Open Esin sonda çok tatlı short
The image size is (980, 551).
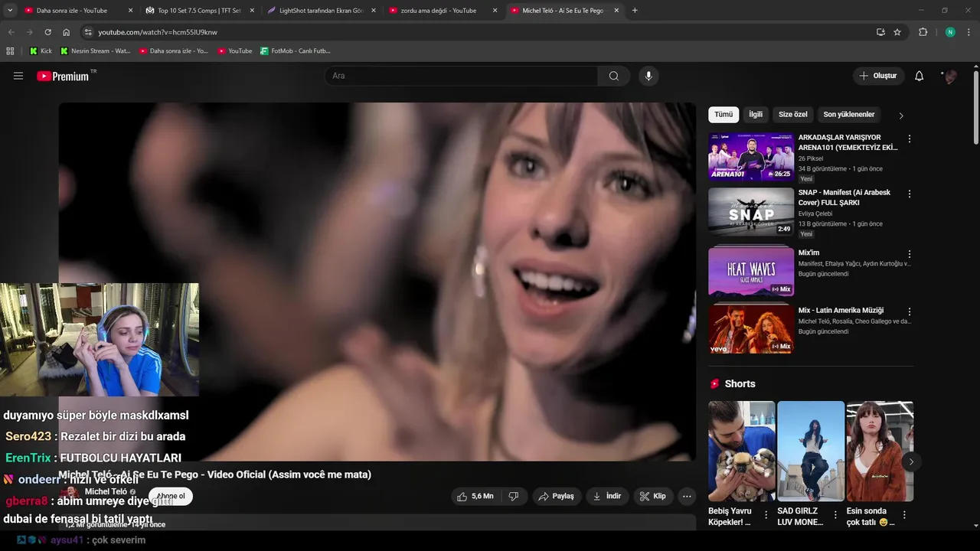click(x=880, y=452)
